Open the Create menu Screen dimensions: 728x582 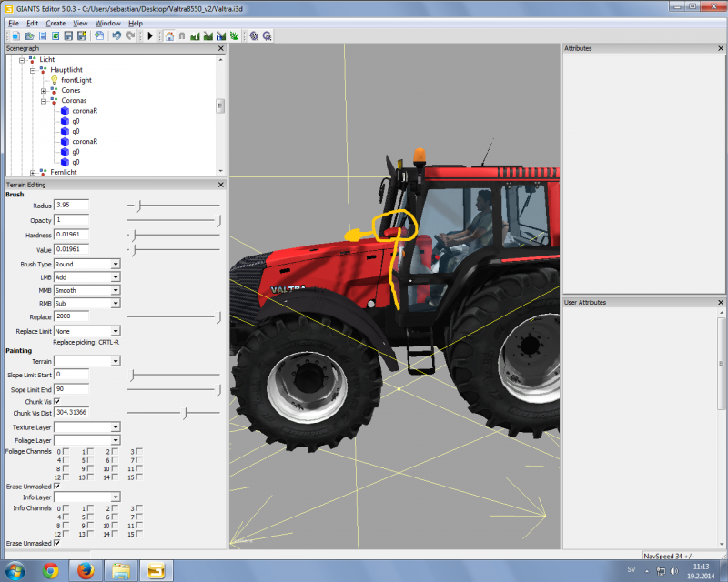[x=56, y=24]
